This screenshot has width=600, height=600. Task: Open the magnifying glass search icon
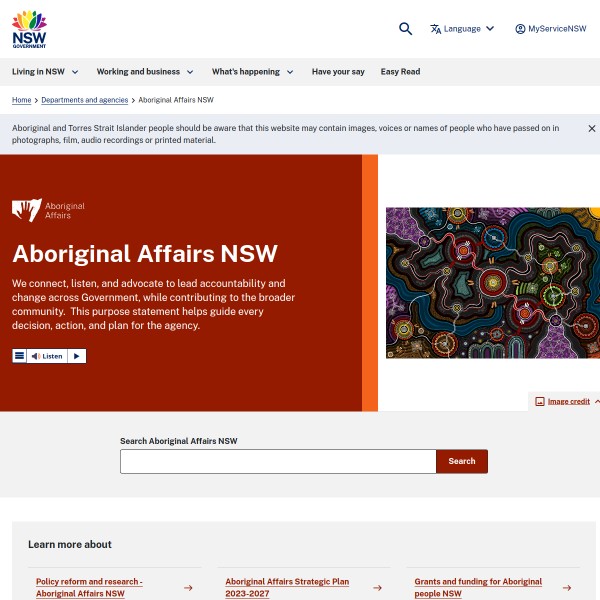(x=405, y=29)
